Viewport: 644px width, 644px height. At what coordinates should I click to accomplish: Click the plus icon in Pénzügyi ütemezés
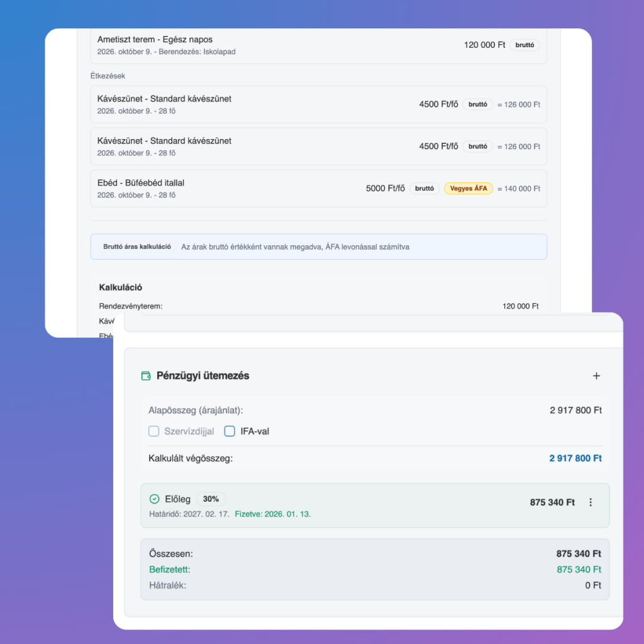click(x=596, y=376)
